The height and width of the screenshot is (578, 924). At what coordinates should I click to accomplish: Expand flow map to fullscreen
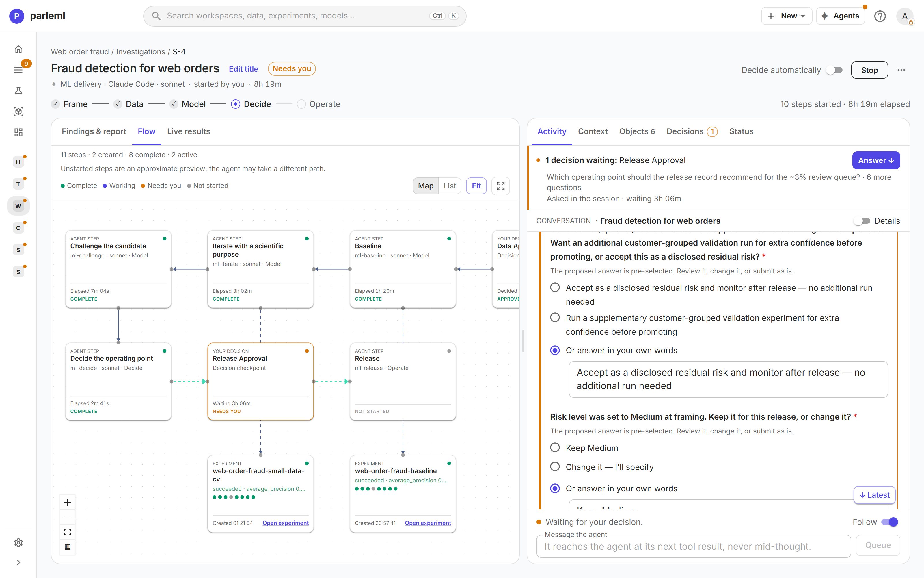pyautogui.click(x=501, y=186)
